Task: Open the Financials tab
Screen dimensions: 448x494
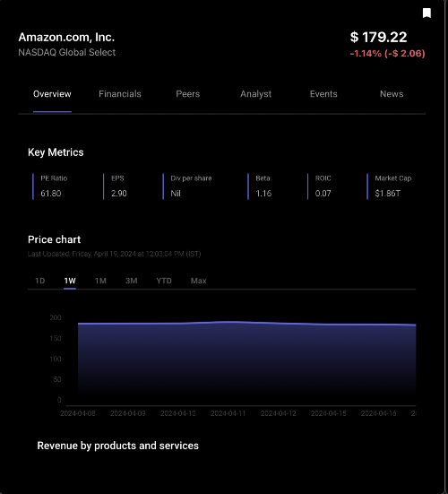Action: coord(120,94)
